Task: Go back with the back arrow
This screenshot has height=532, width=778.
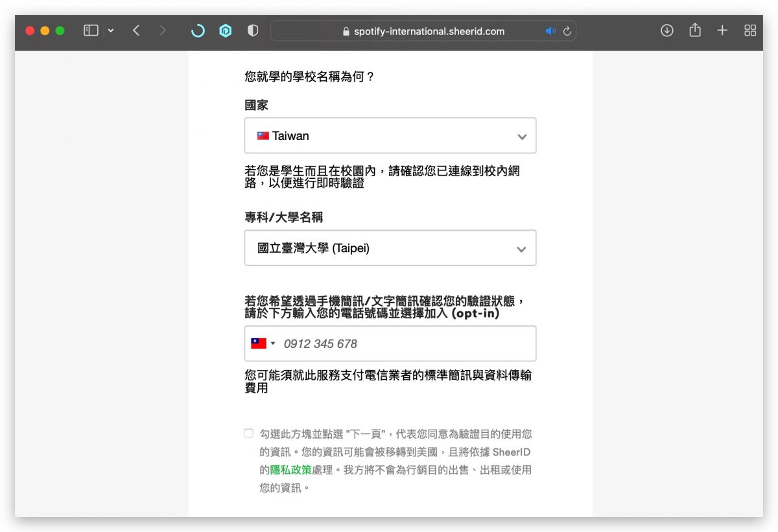Action: click(x=136, y=30)
